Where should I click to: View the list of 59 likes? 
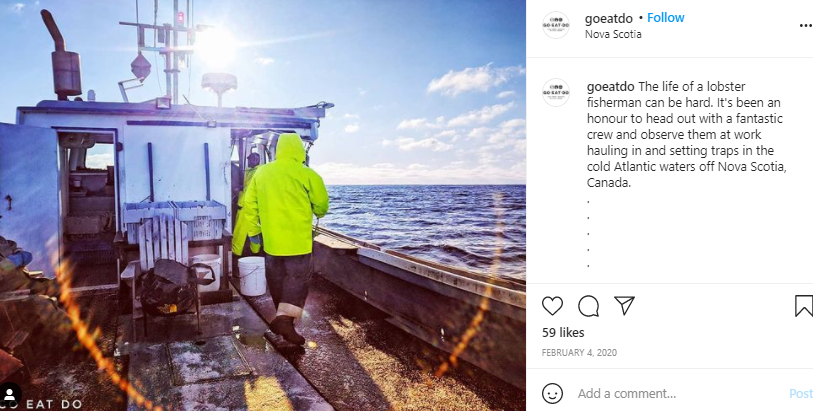point(563,332)
